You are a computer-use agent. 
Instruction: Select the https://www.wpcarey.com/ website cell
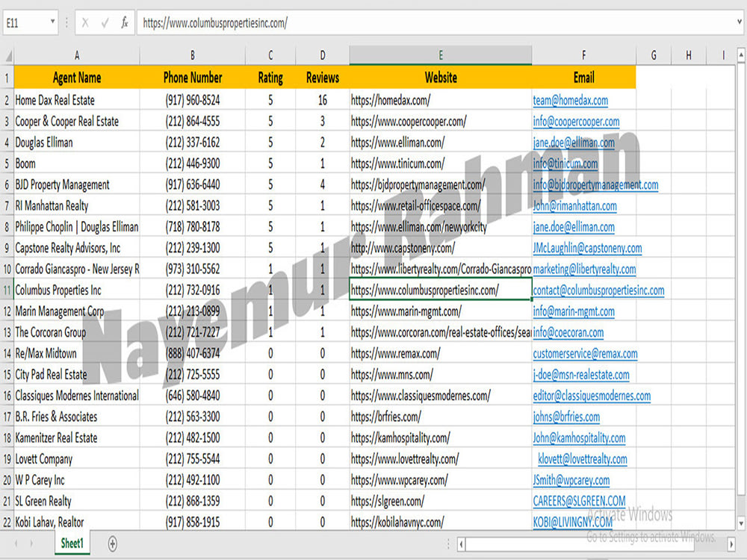pos(441,480)
